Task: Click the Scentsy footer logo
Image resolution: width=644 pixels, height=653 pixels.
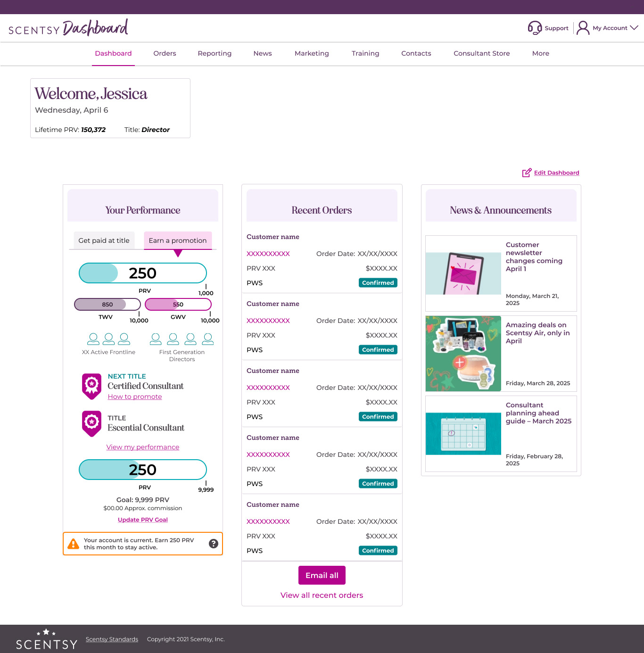Action: coord(47,639)
